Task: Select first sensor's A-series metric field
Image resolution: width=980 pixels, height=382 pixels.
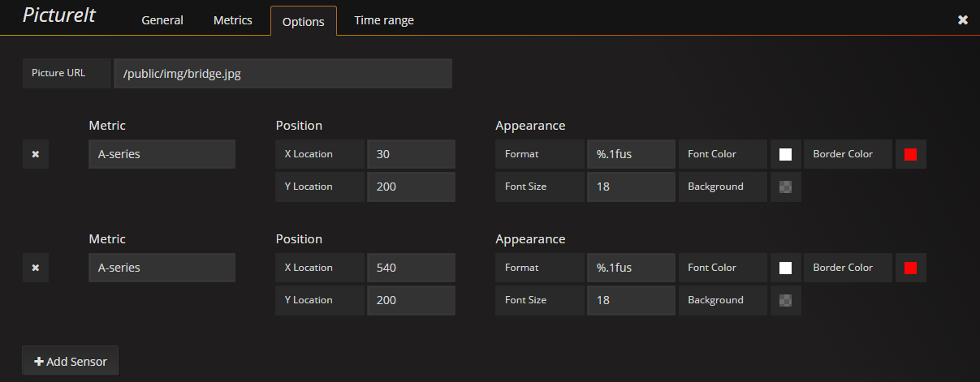Action: 162,154
